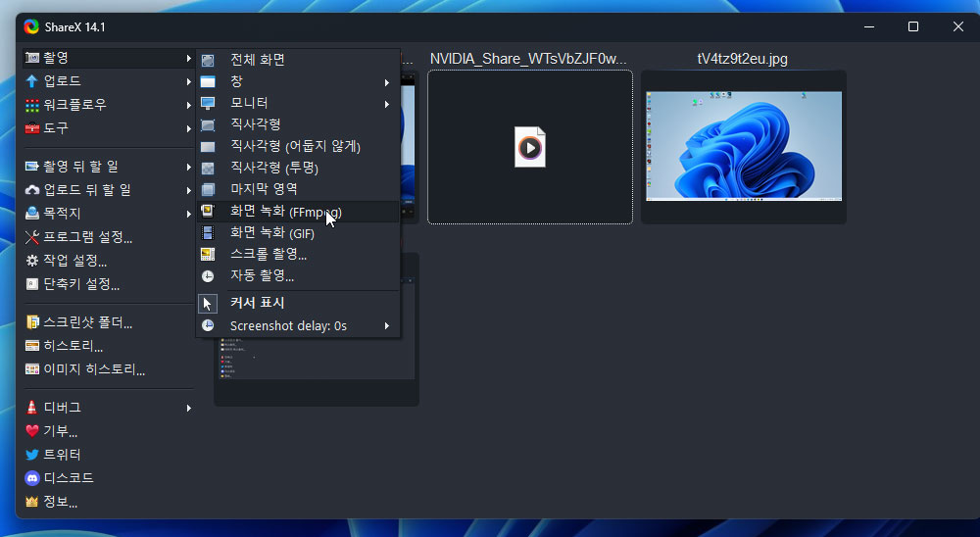Open 단축키 설정... hotkey settings

(x=108, y=284)
